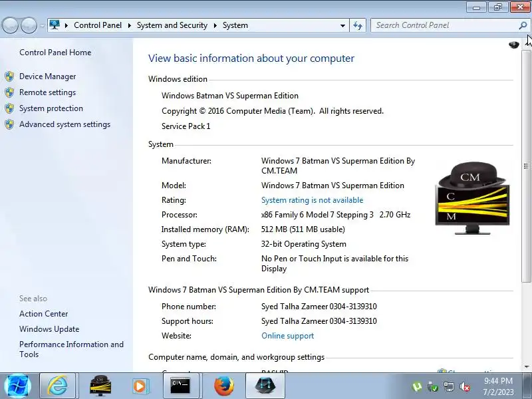Click the Forward navigation button
The height and width of the screenshot is (399, 532).
(x=29, y=25)
